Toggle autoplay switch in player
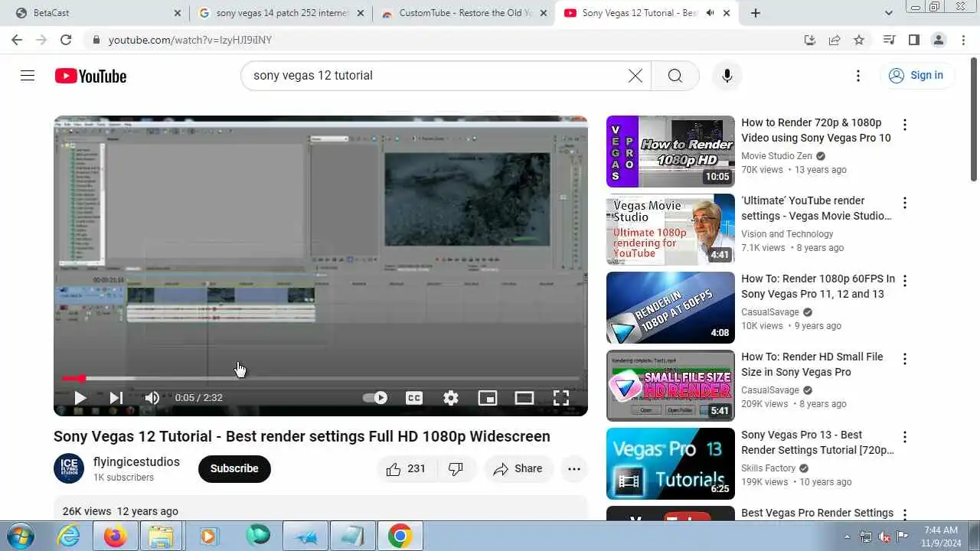The height and width of the screenshot is (551, 980). click(x=375, y=398)
